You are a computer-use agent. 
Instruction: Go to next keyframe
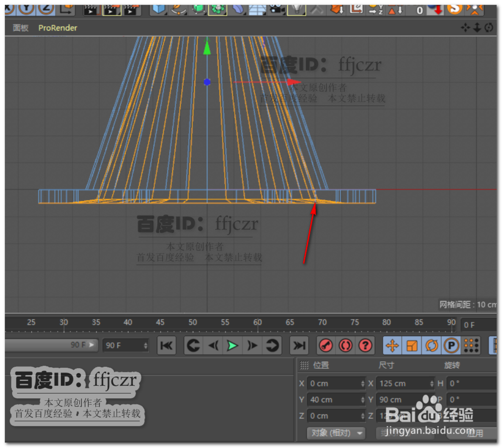tap(272, 346)
